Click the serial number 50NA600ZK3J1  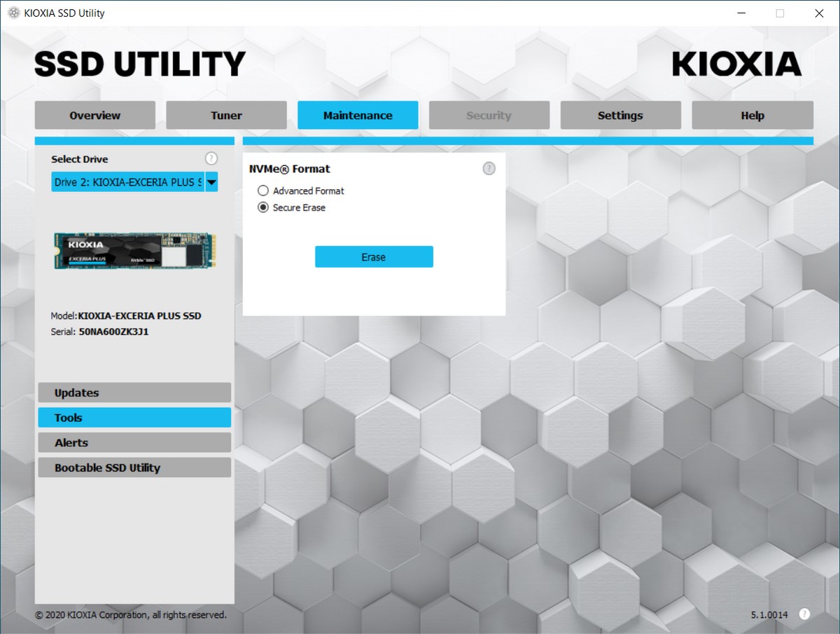point(113,332)
